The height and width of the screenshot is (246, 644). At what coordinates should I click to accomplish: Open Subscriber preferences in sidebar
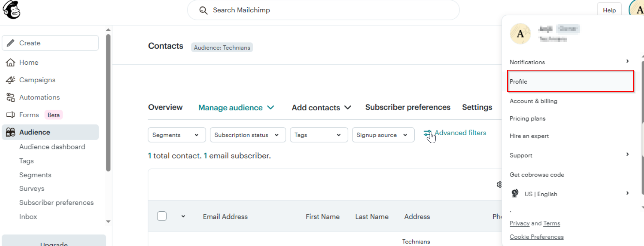click(56, 203)
